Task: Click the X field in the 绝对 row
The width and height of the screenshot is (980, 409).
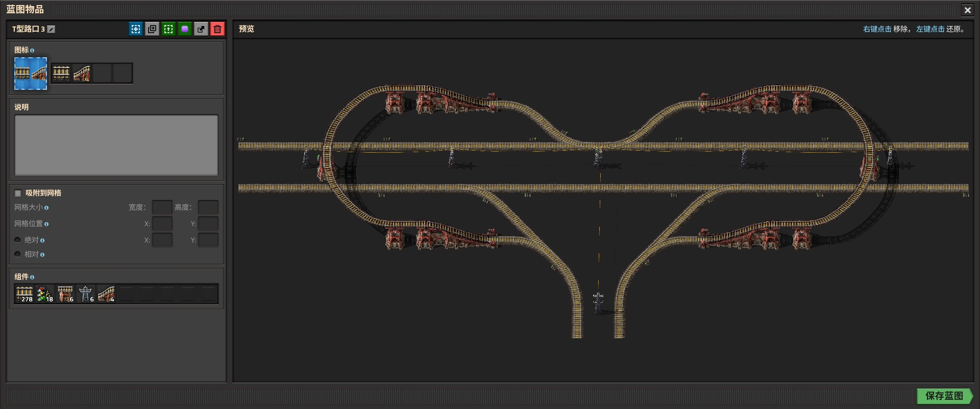Action: [x=162, y=240]
